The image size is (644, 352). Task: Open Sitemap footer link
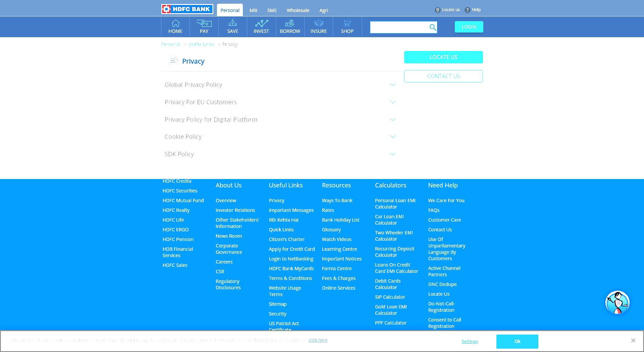click(x=278, y=304)
